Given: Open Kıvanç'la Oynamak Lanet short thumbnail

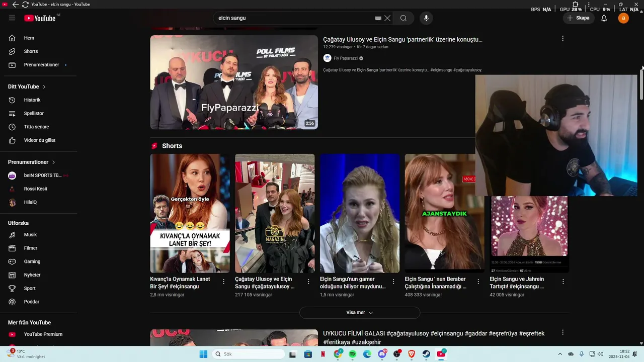Looking at the screenshot, I should click(x=190, y=213).
